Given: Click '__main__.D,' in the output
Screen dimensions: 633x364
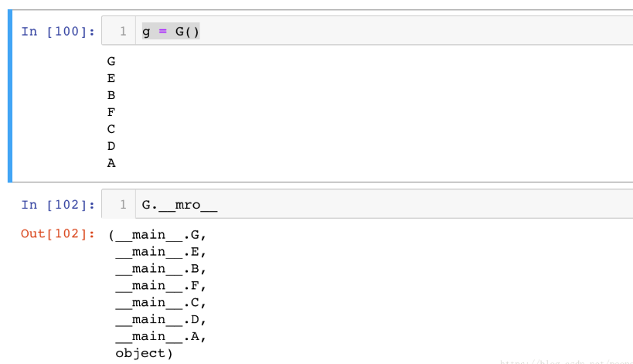Looking at the screenshot, I should click(x=161, y=320).
